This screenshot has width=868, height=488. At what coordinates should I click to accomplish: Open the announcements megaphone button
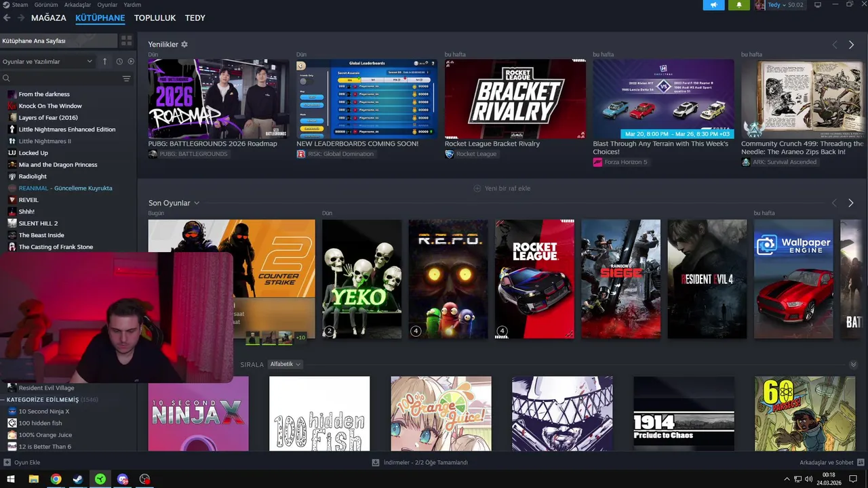713,5
